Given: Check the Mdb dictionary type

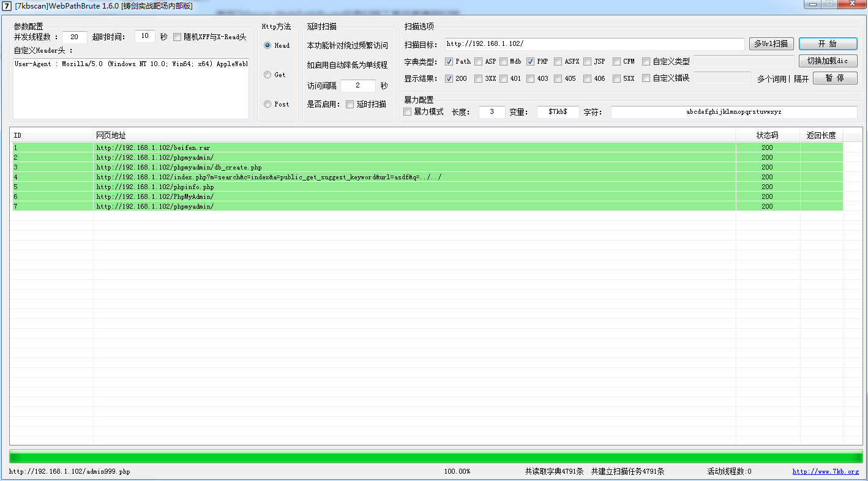Looking at the screenshot, I should pos(504,61).
